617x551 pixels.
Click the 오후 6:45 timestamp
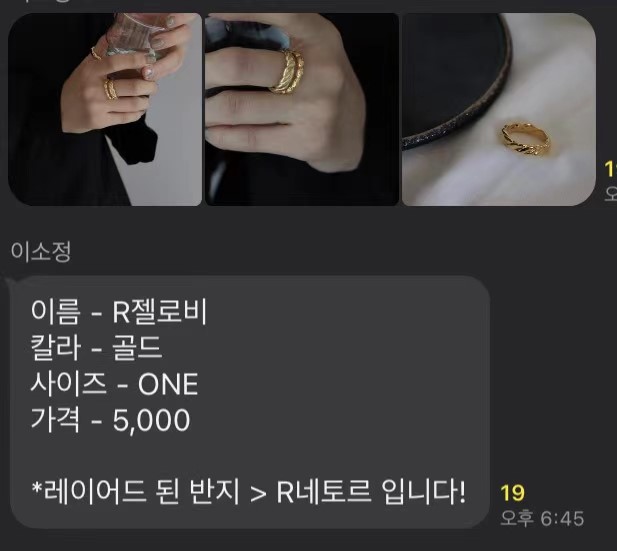(542, 518)
